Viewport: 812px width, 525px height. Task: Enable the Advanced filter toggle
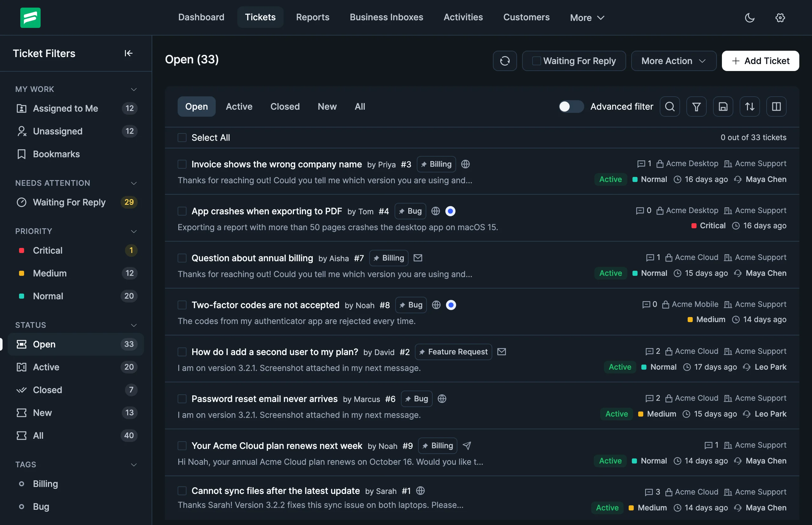(x=571, y=107)
